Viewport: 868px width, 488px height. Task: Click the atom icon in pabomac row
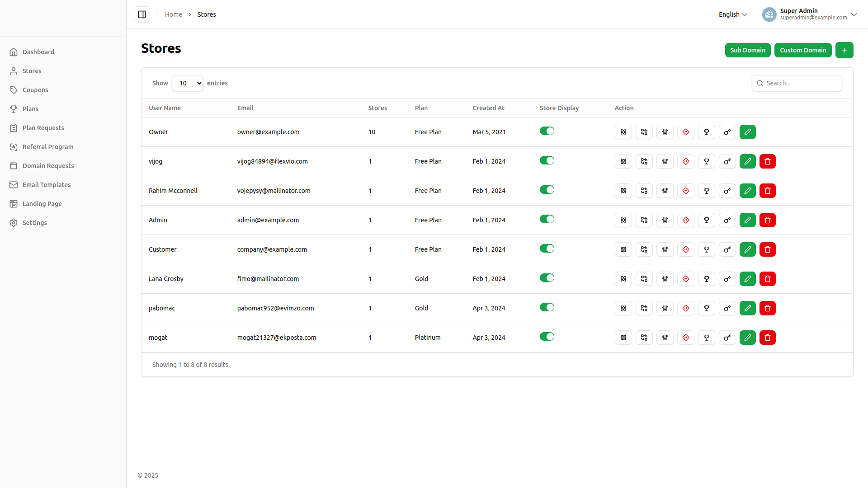(x=623, y=308)
